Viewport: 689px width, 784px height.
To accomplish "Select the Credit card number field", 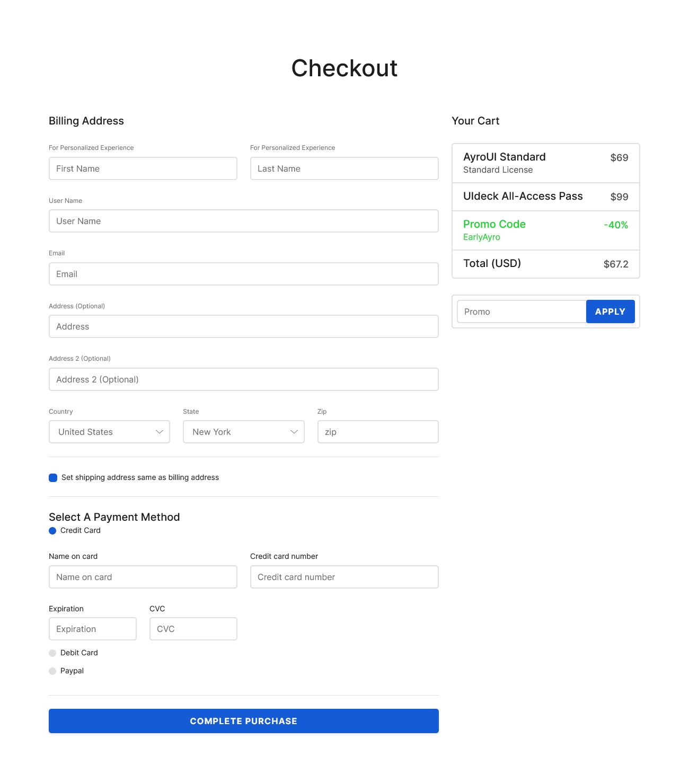I will 344,577.
